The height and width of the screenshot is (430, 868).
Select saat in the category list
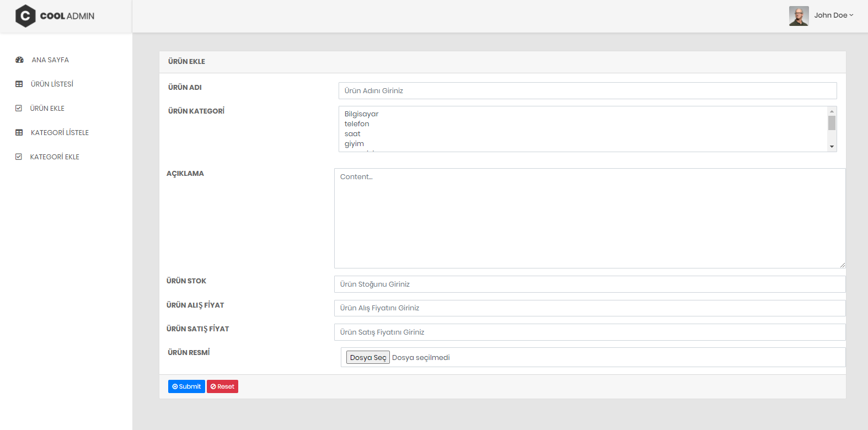(583, 134)
